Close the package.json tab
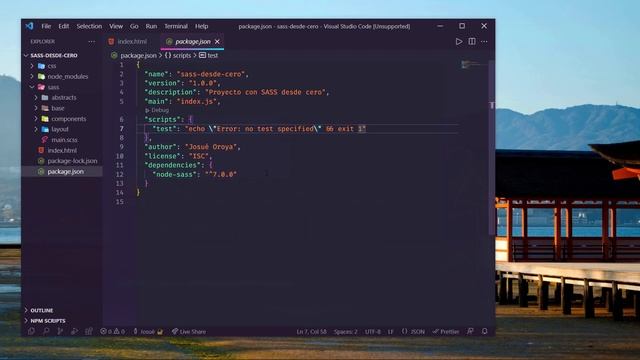 [x=217, y=41]
